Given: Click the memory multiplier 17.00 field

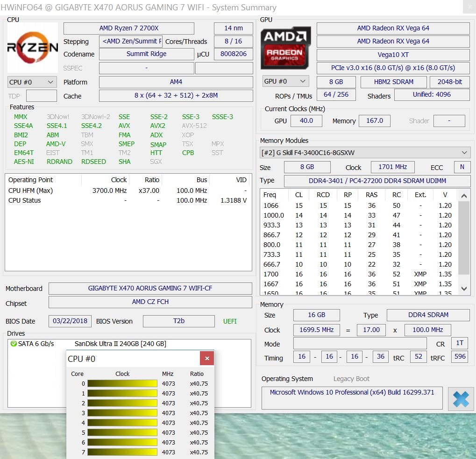Looking at the screenshot, I should click(x=371, y=330).
